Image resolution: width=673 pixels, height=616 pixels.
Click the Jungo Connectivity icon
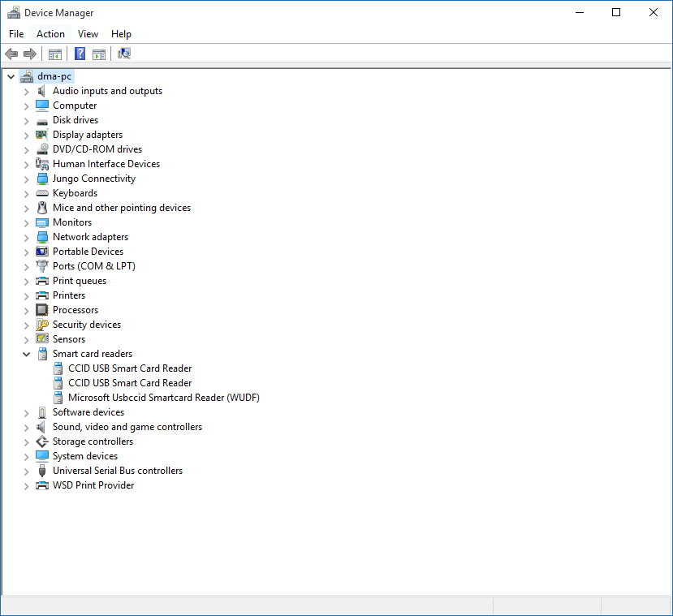[x=42, y=179]
